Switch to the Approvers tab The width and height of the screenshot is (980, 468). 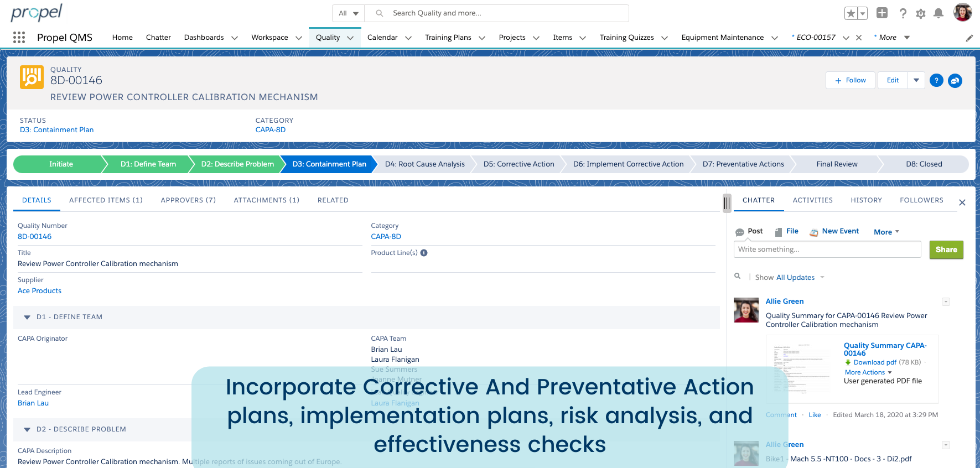pos(188,200)
